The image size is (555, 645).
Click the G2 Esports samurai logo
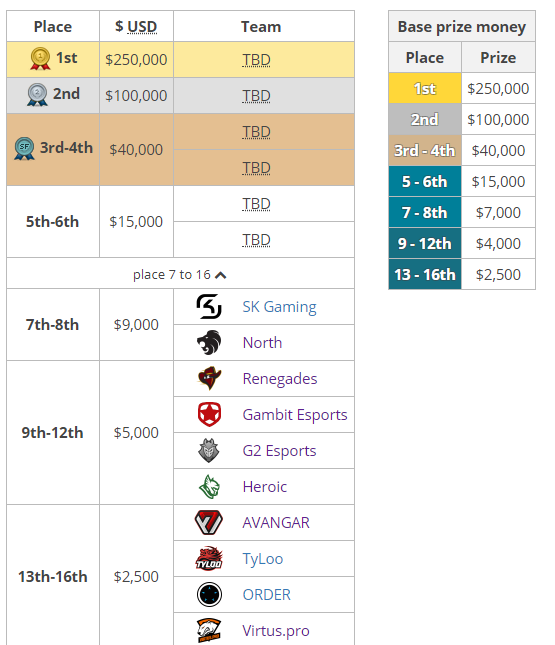pyautogui.click(x=209, y=451)
